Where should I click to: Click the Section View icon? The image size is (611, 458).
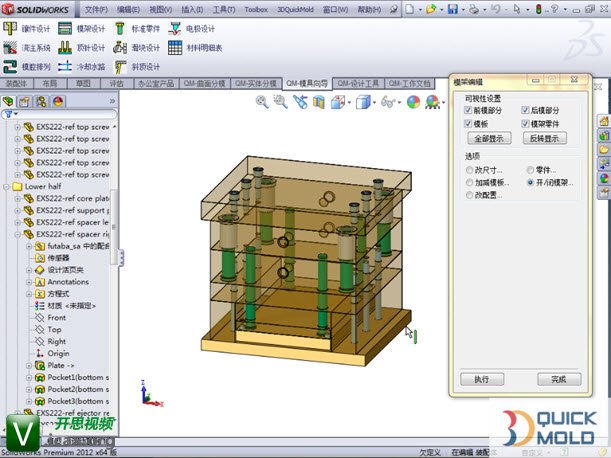point(319,103)
